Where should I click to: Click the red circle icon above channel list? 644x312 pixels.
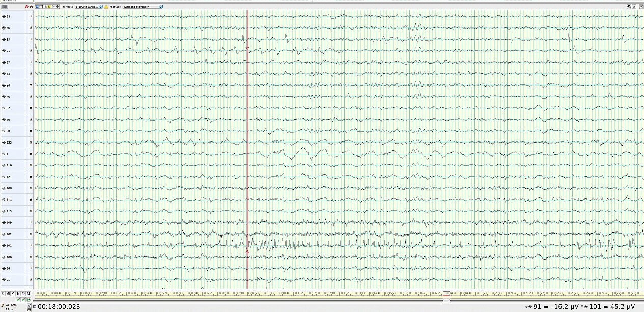pos(26,7)
